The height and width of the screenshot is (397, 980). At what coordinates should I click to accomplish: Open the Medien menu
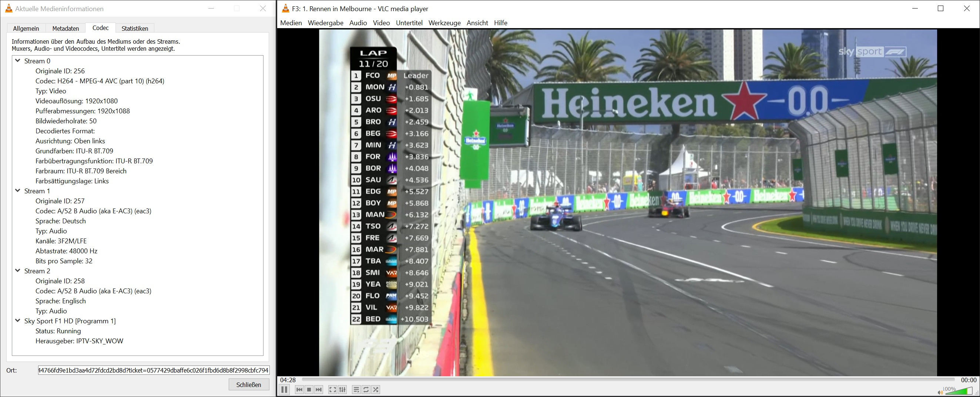[291, 23]
